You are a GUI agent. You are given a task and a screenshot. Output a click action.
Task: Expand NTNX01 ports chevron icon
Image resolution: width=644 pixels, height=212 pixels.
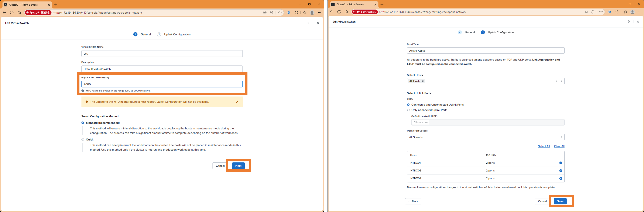[561, 163]
